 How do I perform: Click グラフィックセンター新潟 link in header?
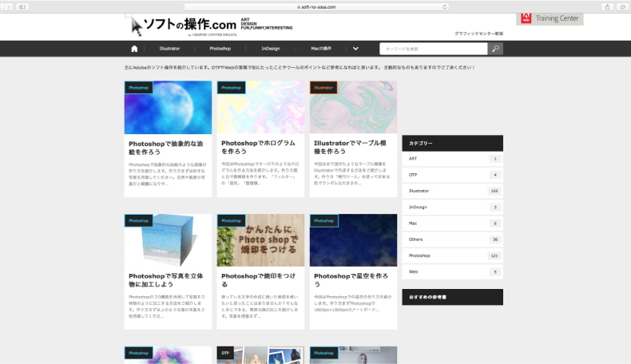pos(479,34)
